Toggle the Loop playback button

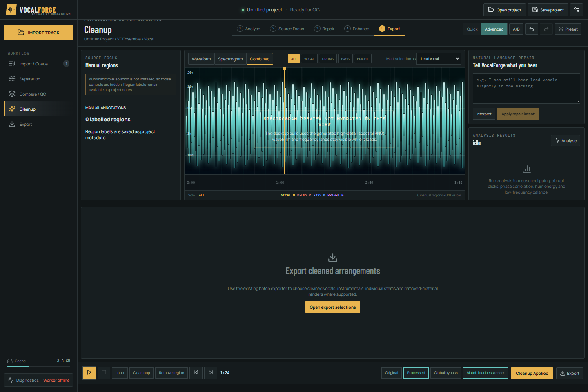point(120,373)
